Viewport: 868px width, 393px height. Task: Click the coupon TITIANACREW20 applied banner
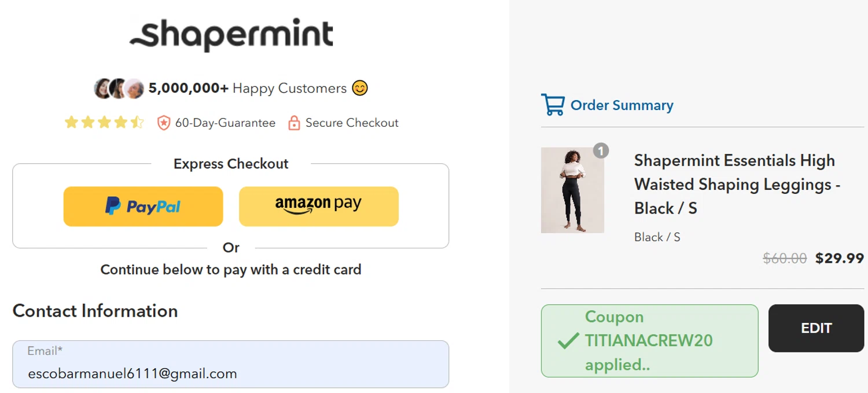coord(649,341)
